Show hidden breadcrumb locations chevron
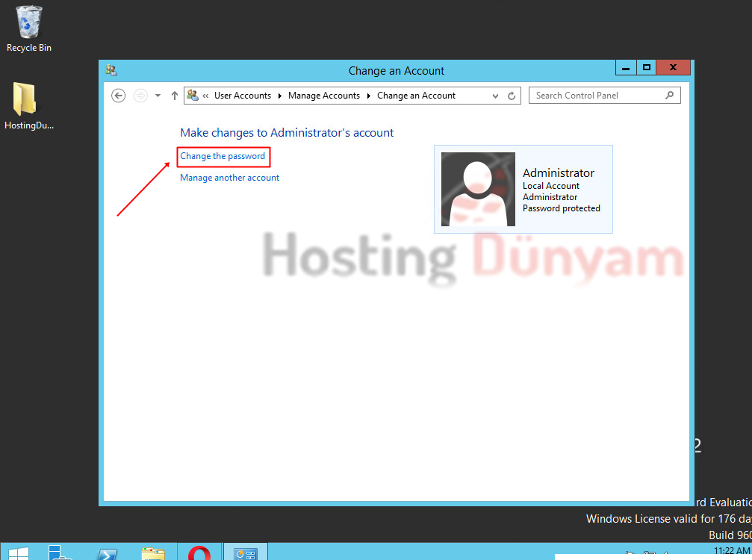 coord(205,96)
